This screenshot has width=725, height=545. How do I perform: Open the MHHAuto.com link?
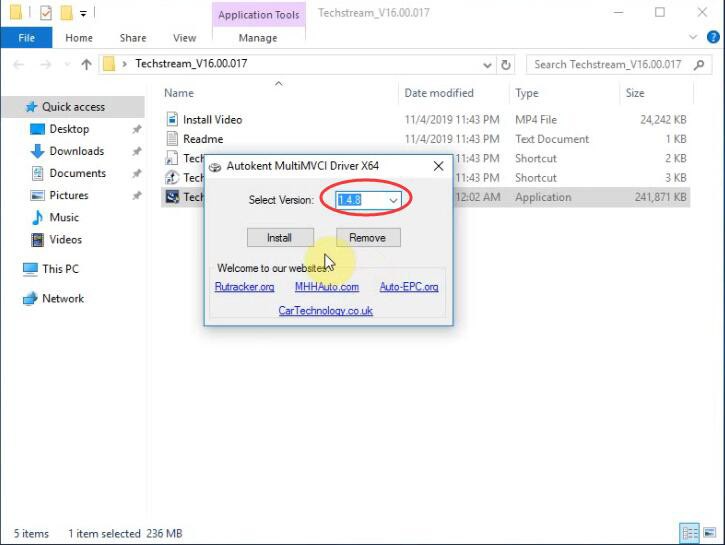(x=327, y=287)
